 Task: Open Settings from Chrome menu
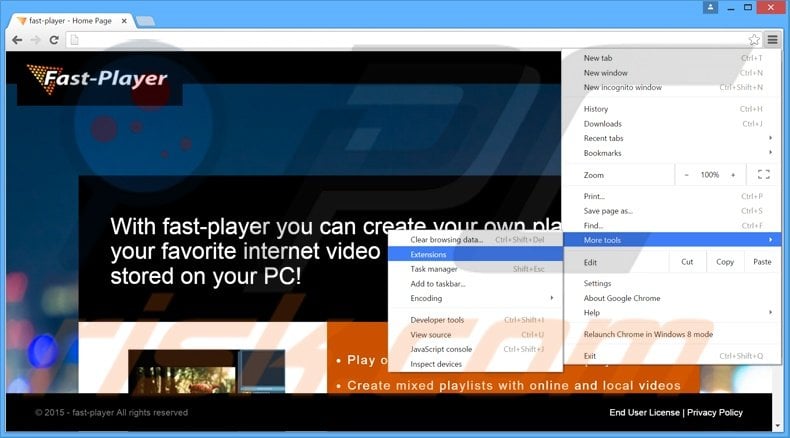click(672, 283)
